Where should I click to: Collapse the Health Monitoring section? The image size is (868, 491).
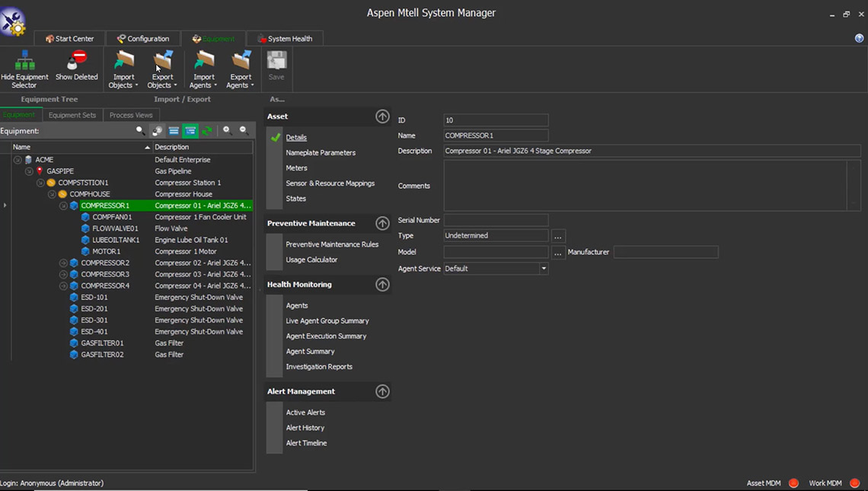tap(382, 285)
